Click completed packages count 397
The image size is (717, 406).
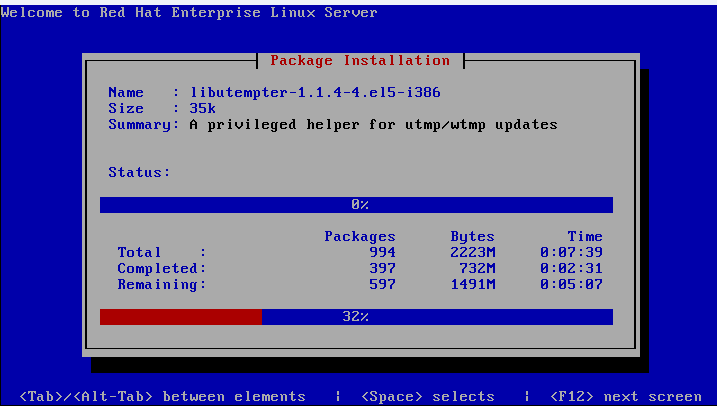pos(382,268)
